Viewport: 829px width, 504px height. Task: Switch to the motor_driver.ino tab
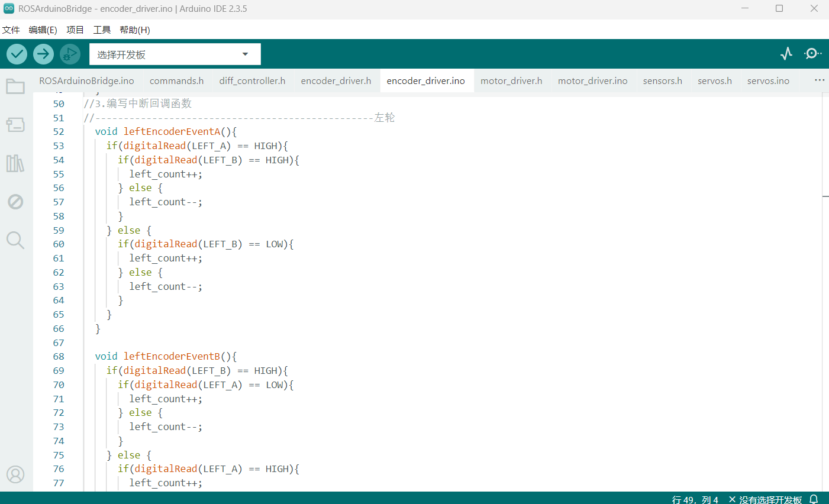pyautogui.click(x=592, y=80)
